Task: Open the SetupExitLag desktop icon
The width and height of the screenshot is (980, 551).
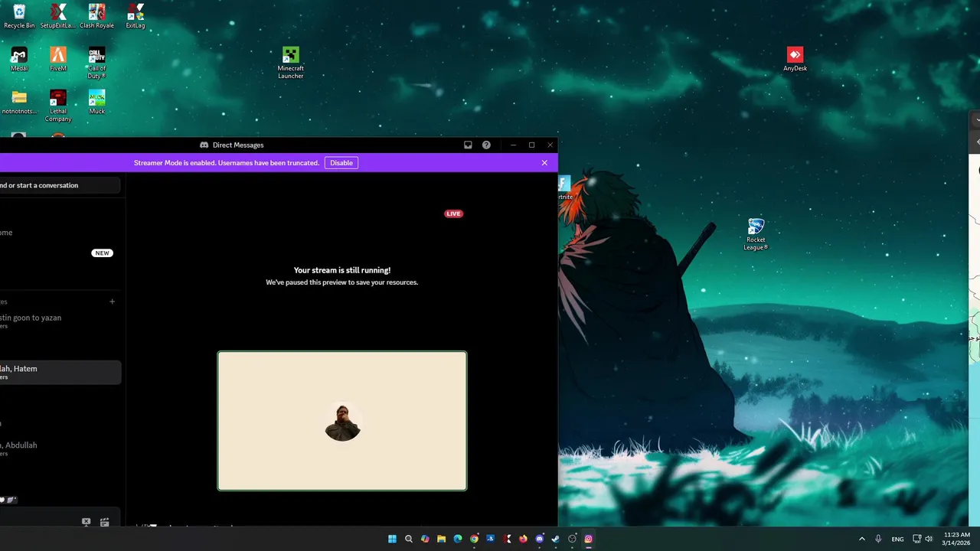Action: tap(57, 16)
